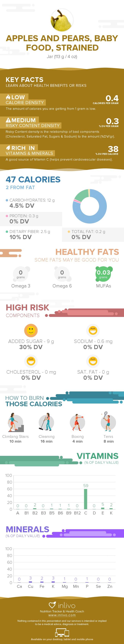Click the cholesterol grinning face icon

tap(31, 361)
